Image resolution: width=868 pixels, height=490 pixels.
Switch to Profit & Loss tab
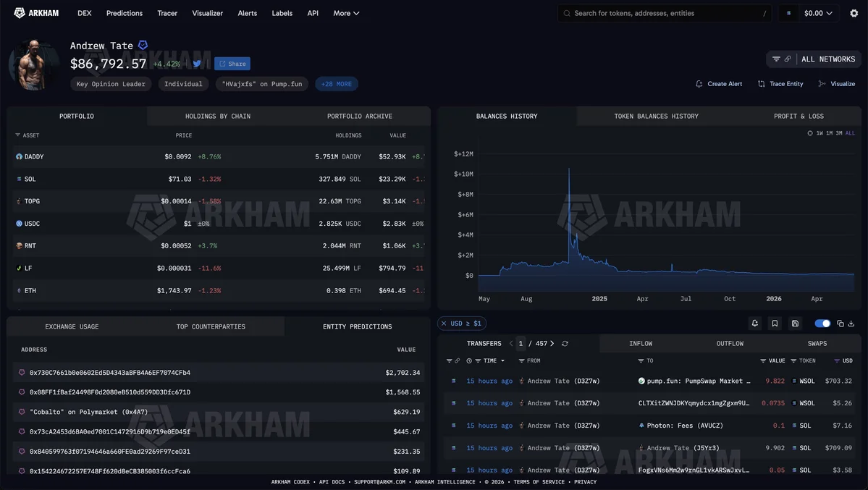[799, 117]
